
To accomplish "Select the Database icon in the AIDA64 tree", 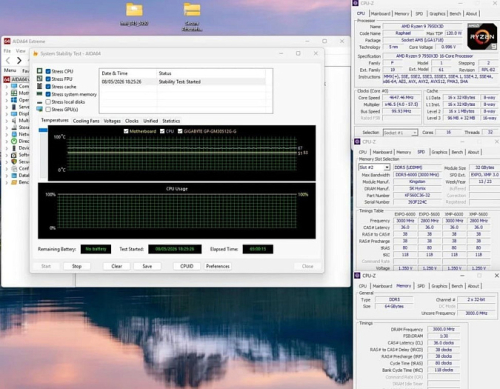I will coord(14,175).
